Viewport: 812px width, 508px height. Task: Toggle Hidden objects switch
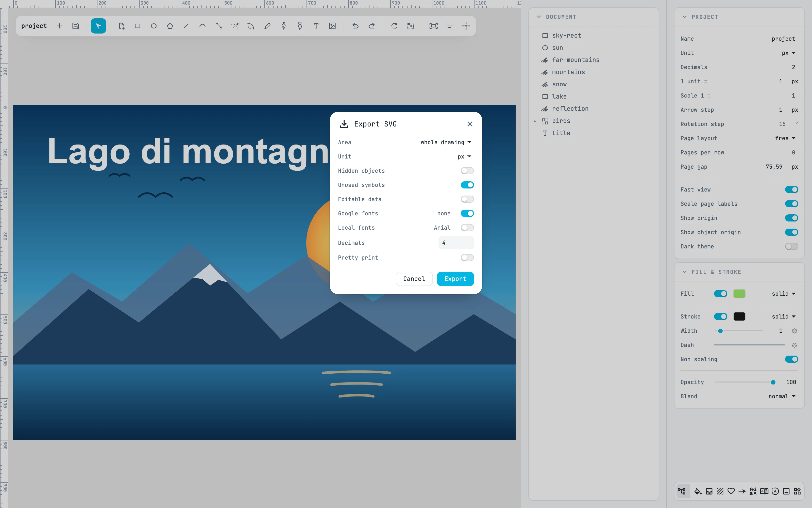coord(467,171)
